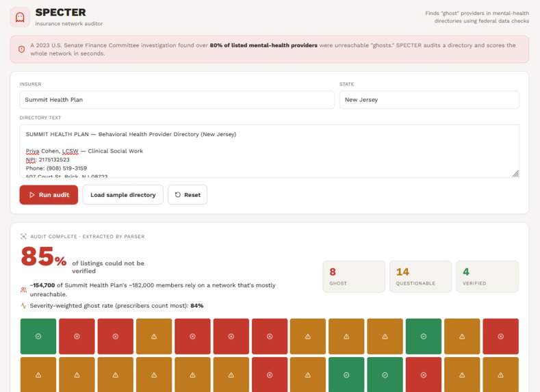
Task: Select the last amber tile in the bottom grid row
Action: (500, 374)
